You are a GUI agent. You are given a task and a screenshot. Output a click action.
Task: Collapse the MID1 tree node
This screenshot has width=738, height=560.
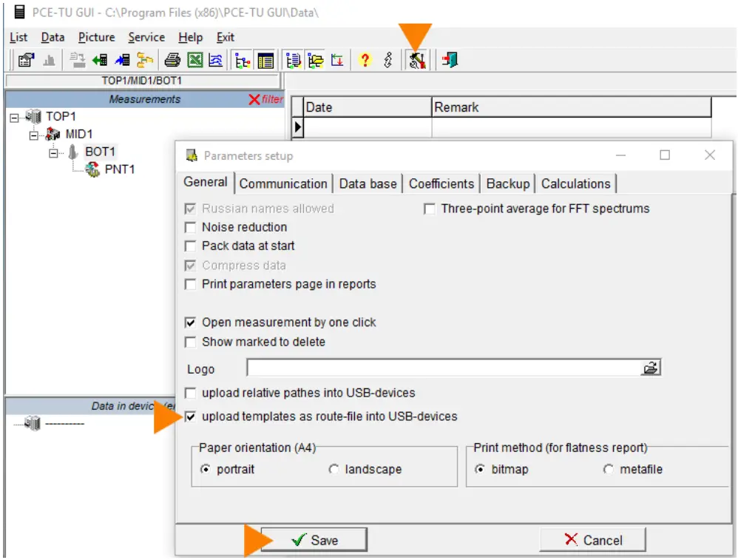click(33, 135)
